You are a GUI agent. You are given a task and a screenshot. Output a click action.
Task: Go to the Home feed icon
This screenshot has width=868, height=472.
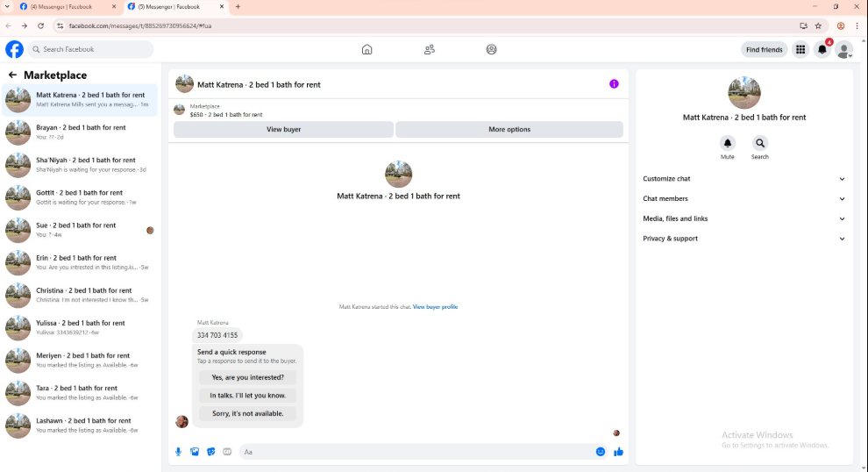(x=366, y=49)
